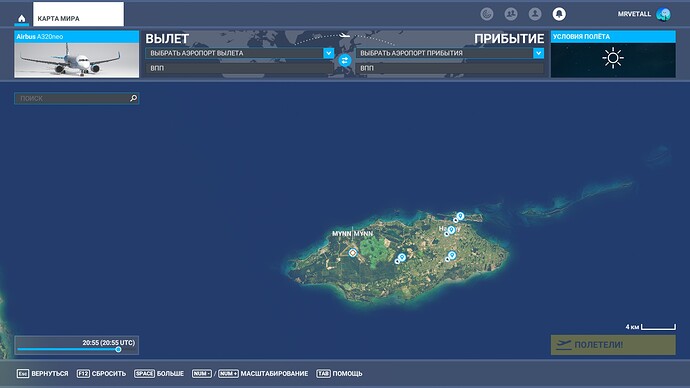
Task: Focus the ПОИСК search field
Action: [77, 98]
